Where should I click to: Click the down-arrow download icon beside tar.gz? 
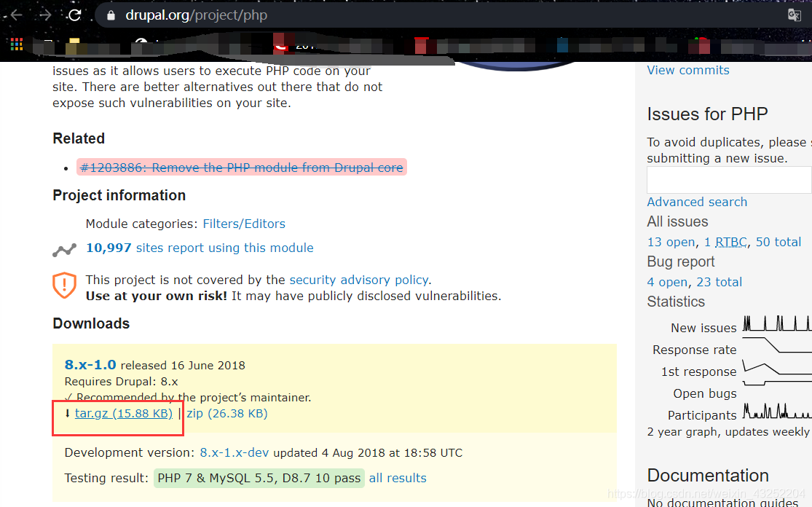pos(67,413)
